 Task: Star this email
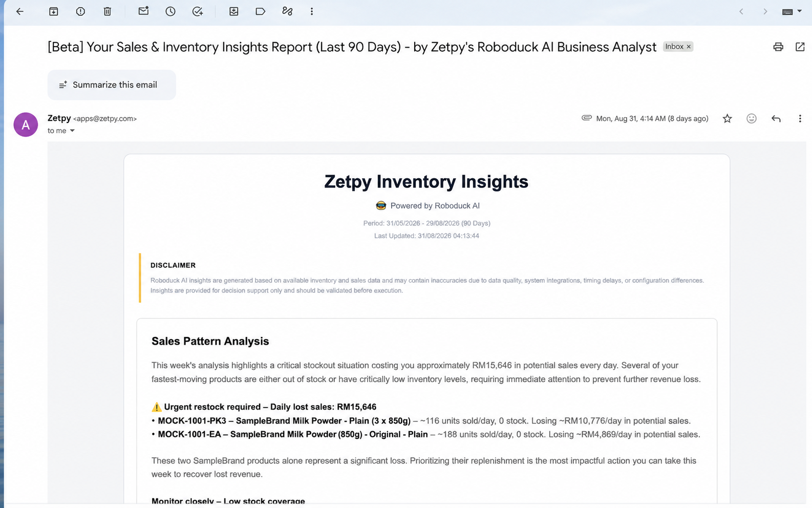click(728, 119)
